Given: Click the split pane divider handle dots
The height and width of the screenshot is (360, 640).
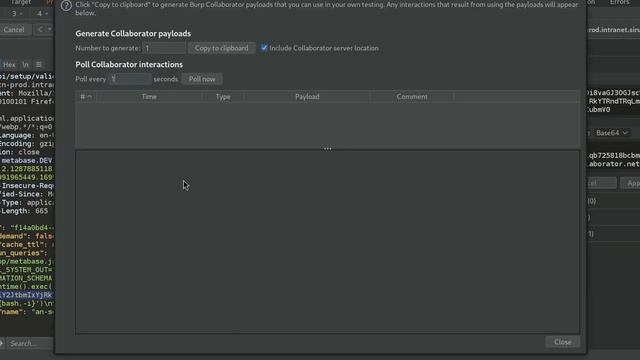Looking at the screenshot, I should coord(327,149).
